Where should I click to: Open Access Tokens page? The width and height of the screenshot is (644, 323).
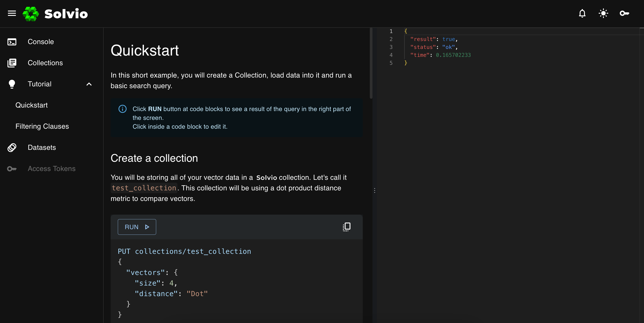point(52,169)
